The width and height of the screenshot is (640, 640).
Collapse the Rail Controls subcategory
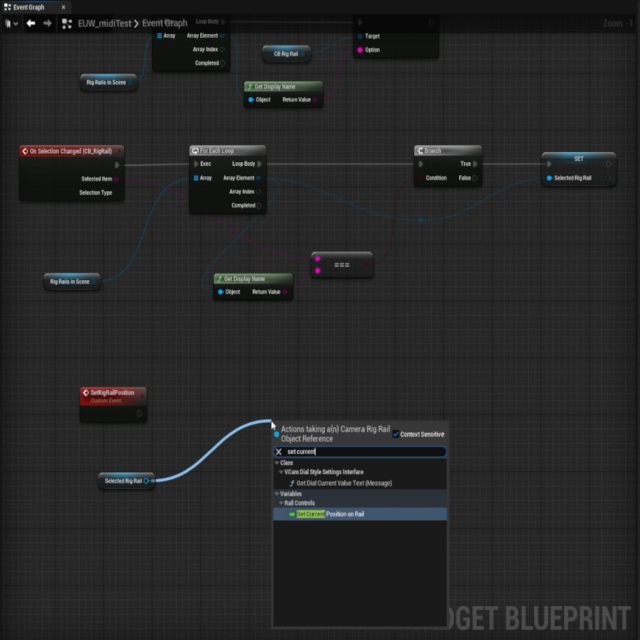(x=281, y=503)
